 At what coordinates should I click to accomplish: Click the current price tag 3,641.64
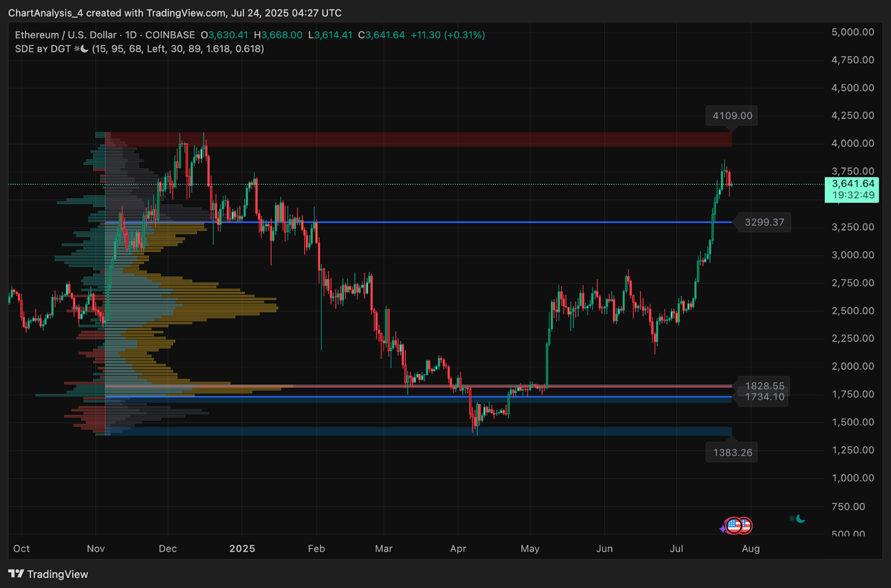(x=852, y=184)
